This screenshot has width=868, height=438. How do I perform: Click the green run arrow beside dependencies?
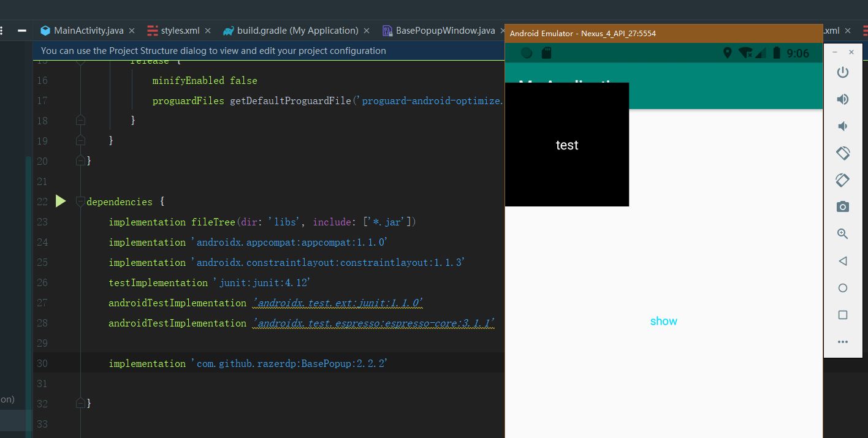[x=59, y=201]
